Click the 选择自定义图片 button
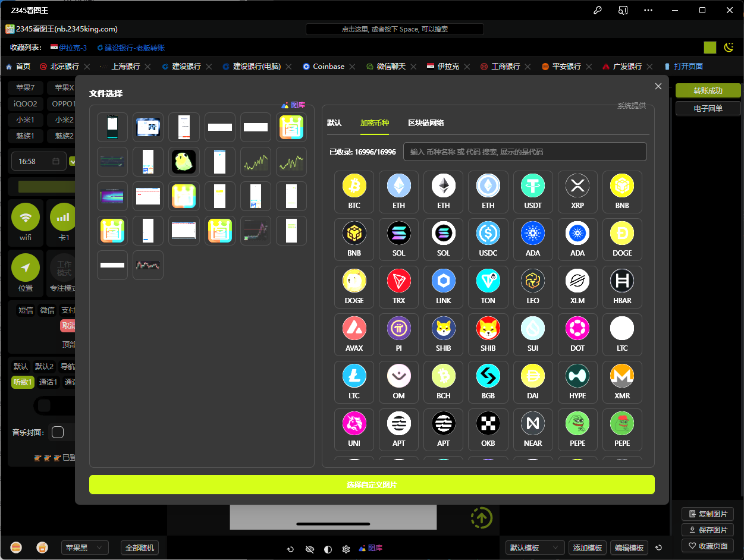 click(x=372, y=485)
